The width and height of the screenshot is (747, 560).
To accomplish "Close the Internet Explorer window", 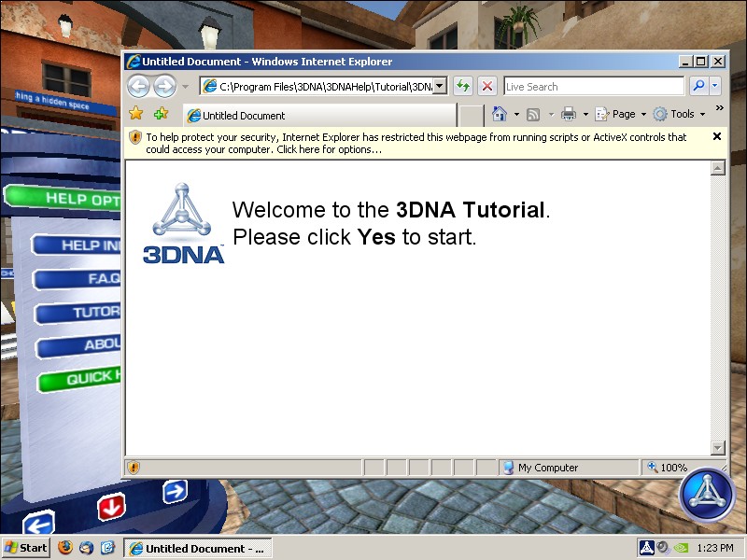I will pyautogui.click(x=717, y=62).
